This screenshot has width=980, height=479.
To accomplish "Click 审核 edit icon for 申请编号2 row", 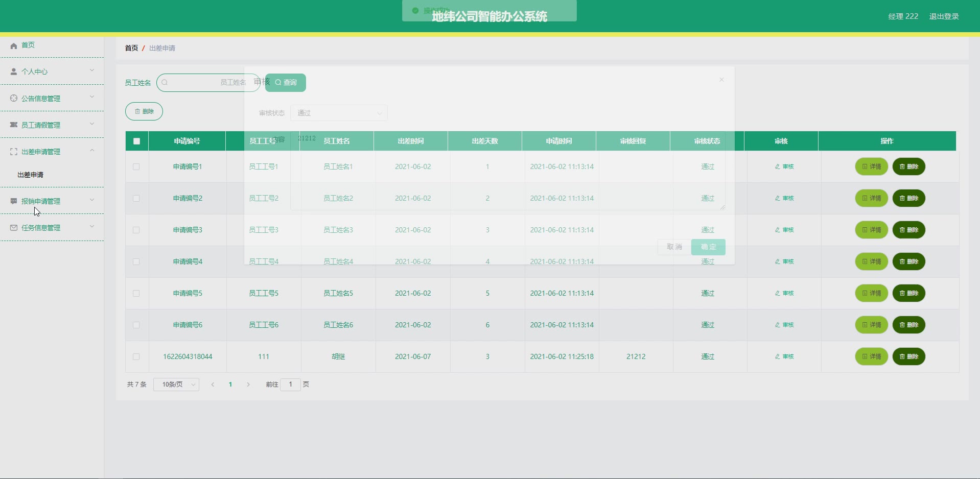I will 777,198.
